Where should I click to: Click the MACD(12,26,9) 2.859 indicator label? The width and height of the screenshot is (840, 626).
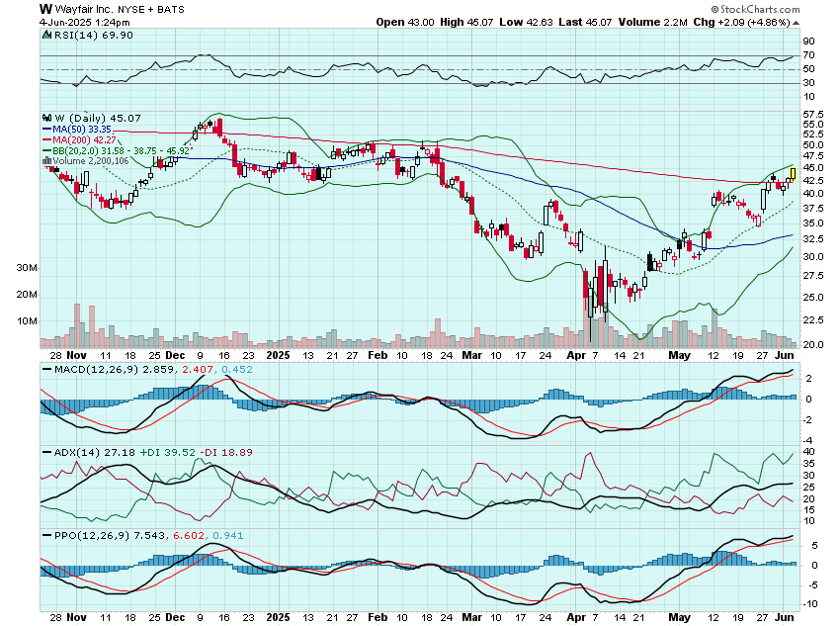[114, 369]
